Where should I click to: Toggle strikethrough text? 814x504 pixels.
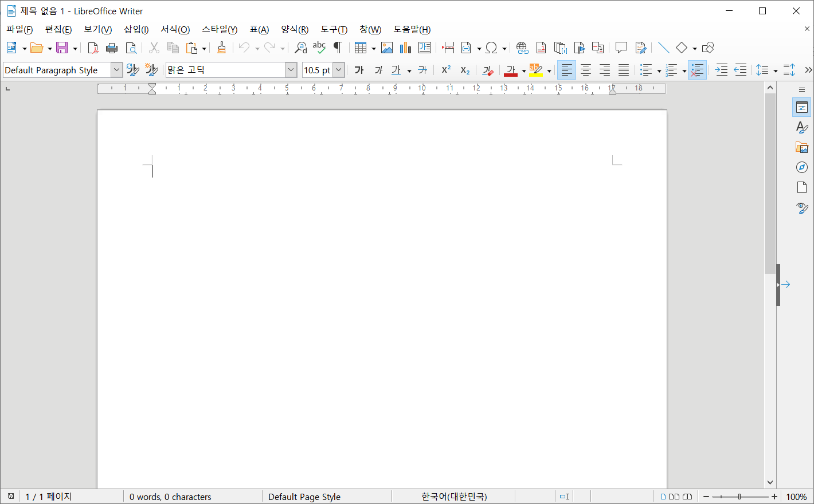point(422,70)
